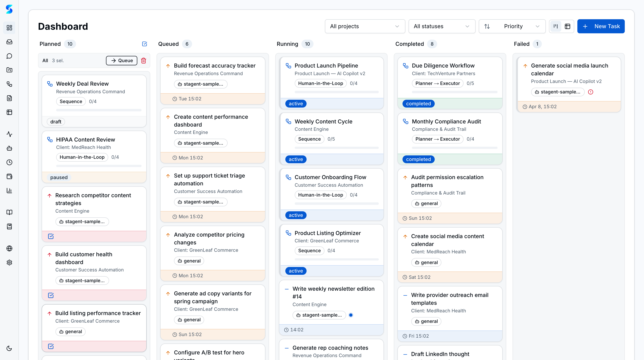
Task: Uncheck the Build customer health dashboard card
Action: pos(51,295)
